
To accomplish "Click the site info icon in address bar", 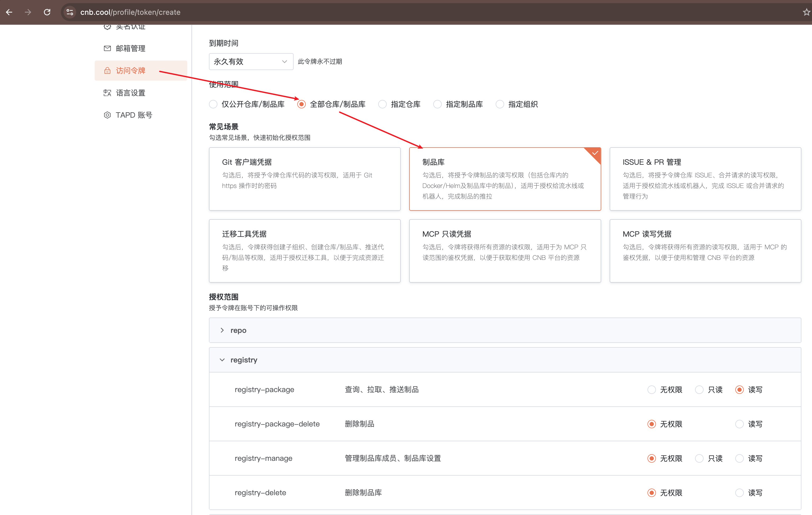I will 70,12.
